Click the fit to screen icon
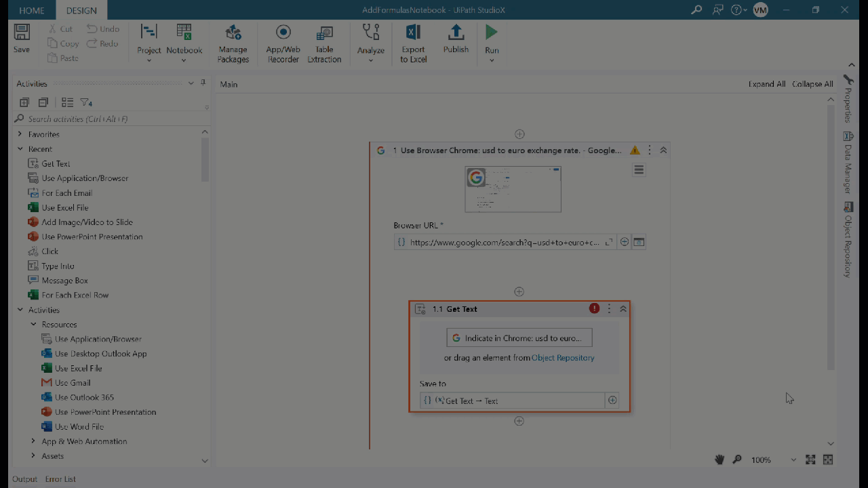The image size is (868, 488). [x=810, y=460]
